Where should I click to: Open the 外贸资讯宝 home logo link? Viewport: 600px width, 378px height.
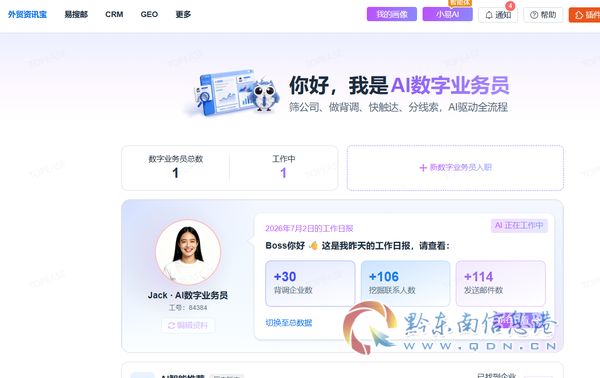(x=27, y=15)
